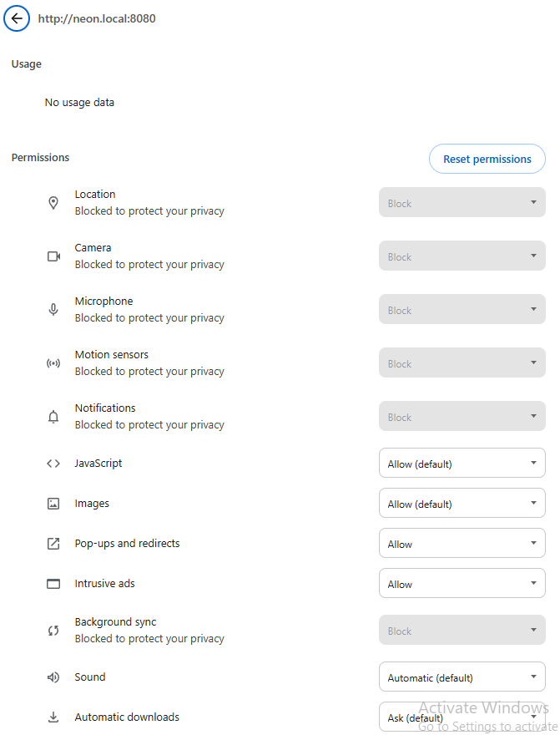Click the JavaScript code brackets icon
The image size is (560, 735).
pos(53,464)
